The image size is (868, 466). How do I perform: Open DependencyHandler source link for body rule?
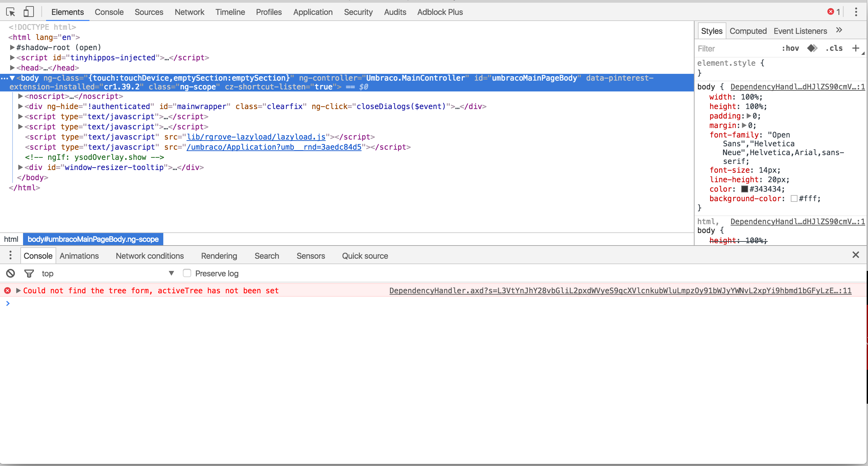(x=798, y=87)
